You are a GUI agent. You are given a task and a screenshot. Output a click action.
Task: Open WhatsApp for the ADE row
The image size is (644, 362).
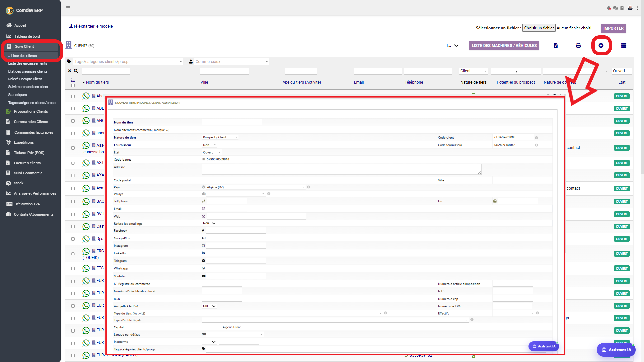pos(86,108)
